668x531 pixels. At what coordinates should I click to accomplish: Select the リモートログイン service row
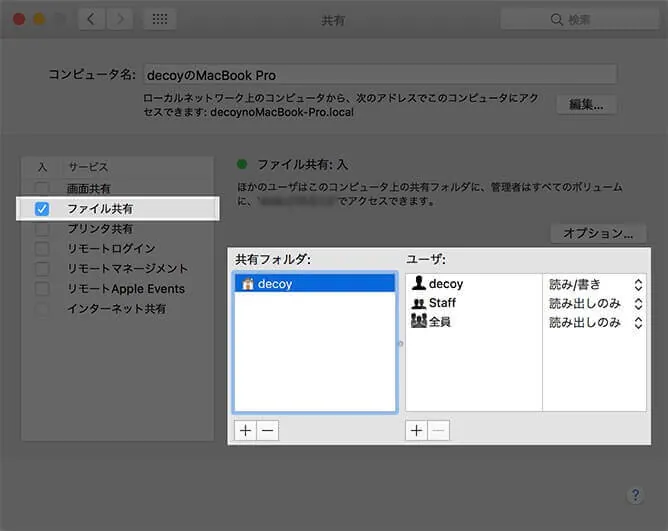point(118,248)
